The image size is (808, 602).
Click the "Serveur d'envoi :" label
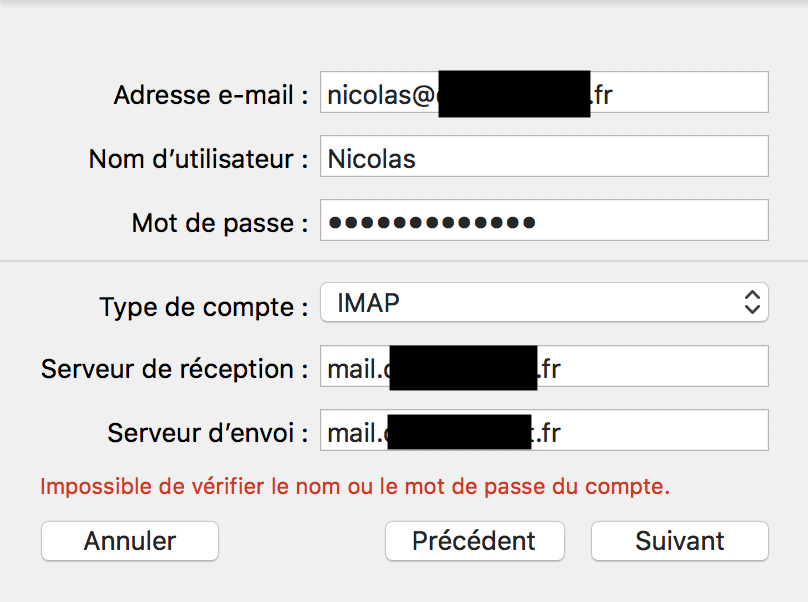point(207,433)
